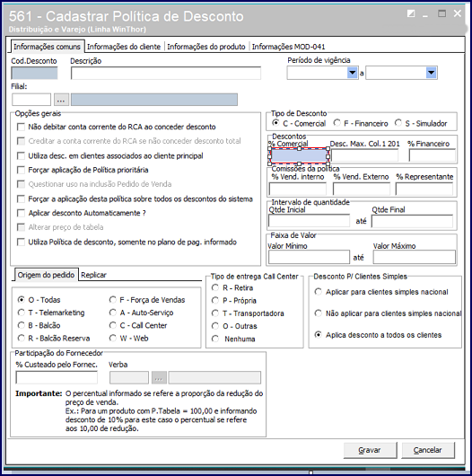This screenshot has width=472, height=476.
Task: Select C - Call Center order origin
Action: coord(113,325)
